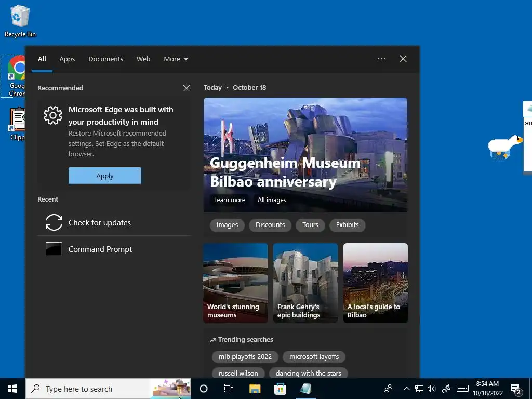Open the taskbar clock and date
Screen dimensions: 532x399
click(487, 389)
